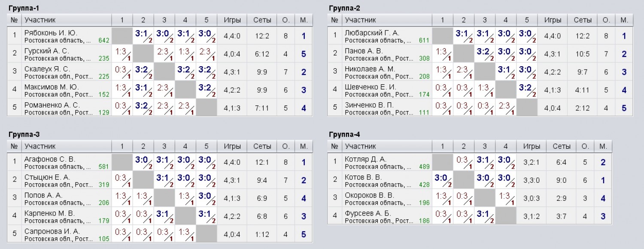Open Фурсеев А. Б. participant entry
Screen dimensions: 644x249
coord(368,214)
